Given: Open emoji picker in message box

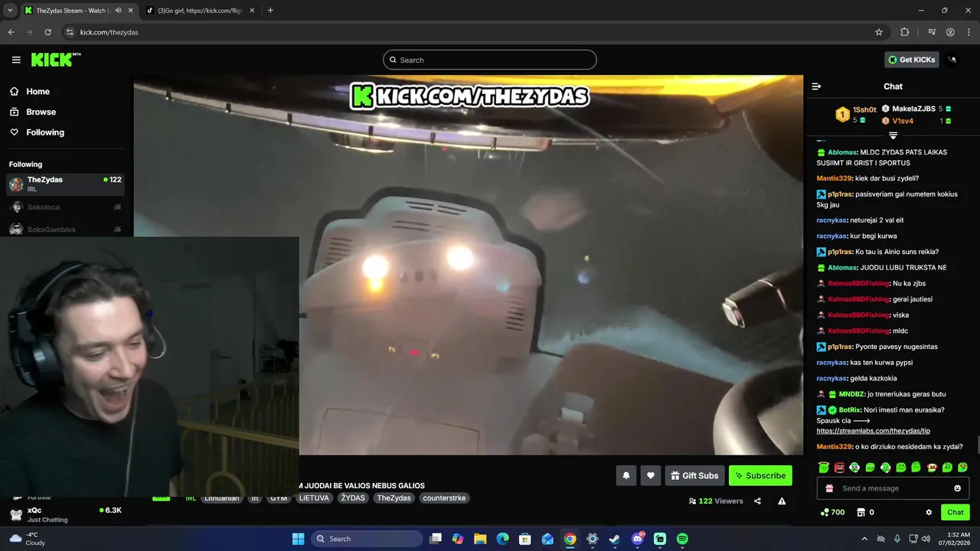Looking at the screenshot, I should click(x=957, y=488).
